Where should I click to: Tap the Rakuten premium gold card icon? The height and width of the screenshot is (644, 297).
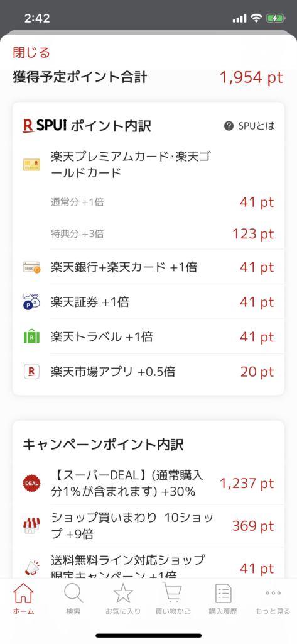(31, 165)
